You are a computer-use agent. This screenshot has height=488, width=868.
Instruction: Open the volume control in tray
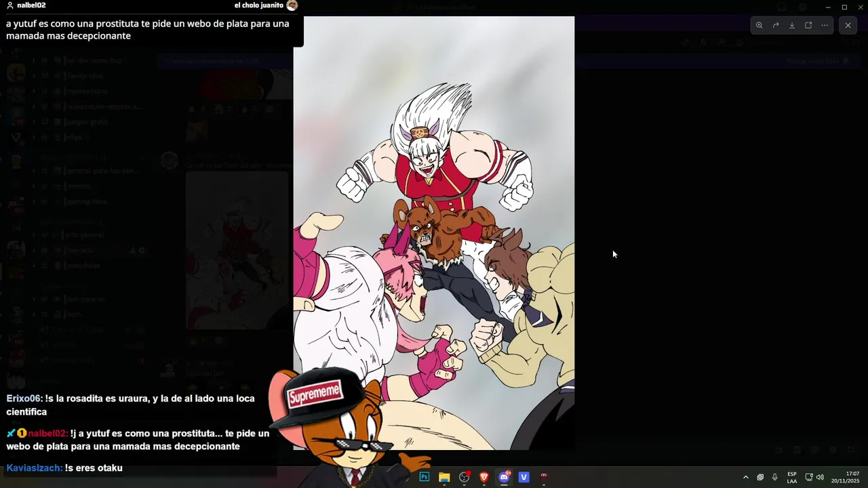(x=820, y=477)
